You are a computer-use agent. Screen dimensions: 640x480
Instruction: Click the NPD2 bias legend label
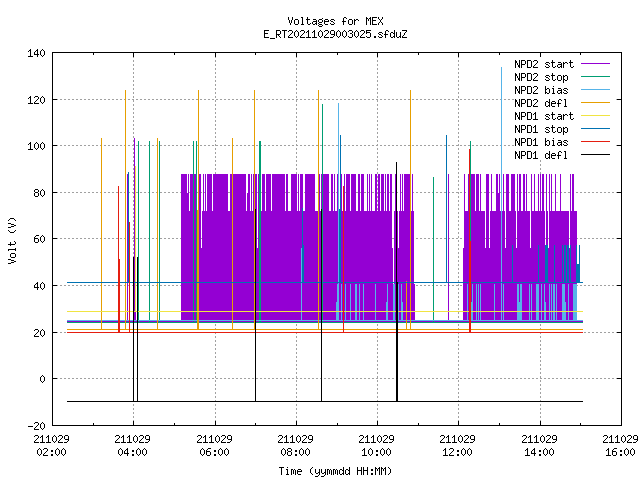541,90
